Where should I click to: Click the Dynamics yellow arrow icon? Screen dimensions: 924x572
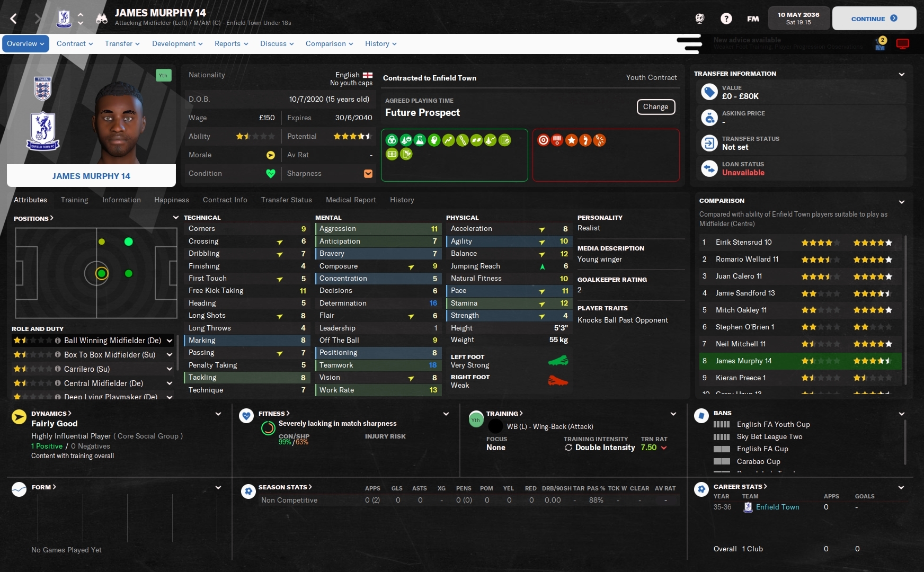[x=19, y=417]
